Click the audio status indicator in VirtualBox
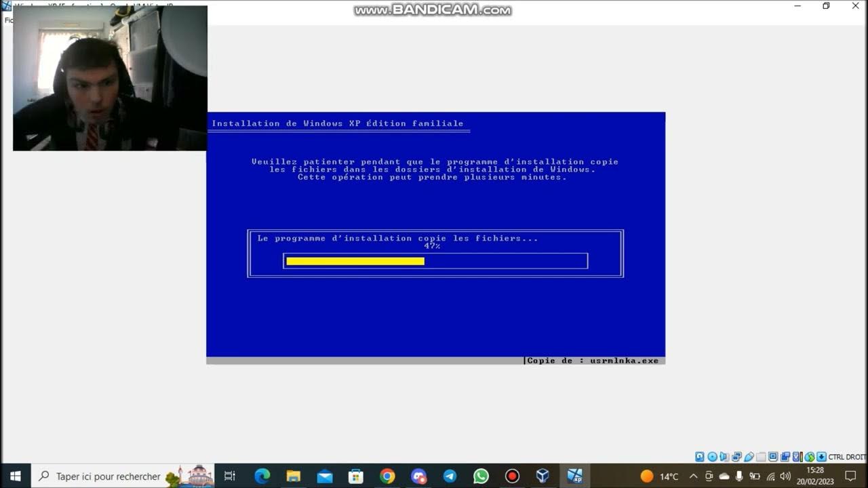Screen dimensions: 868x488 [724, 457]
